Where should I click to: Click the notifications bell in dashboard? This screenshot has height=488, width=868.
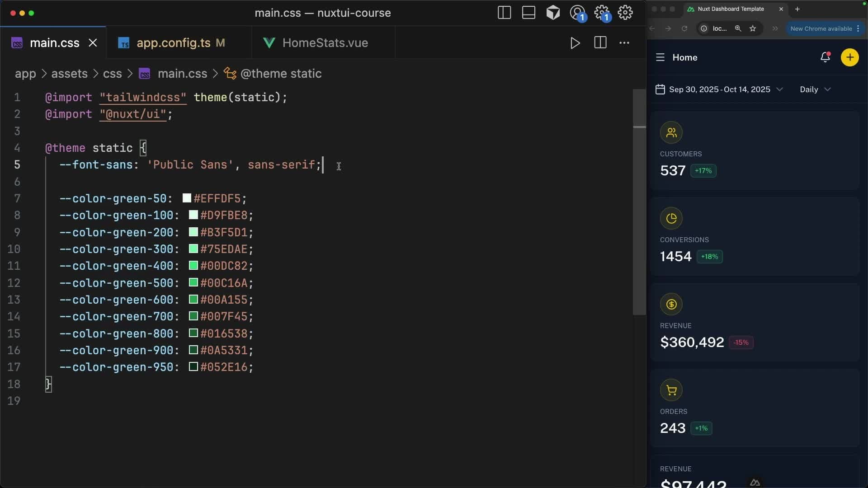[825, 57]
